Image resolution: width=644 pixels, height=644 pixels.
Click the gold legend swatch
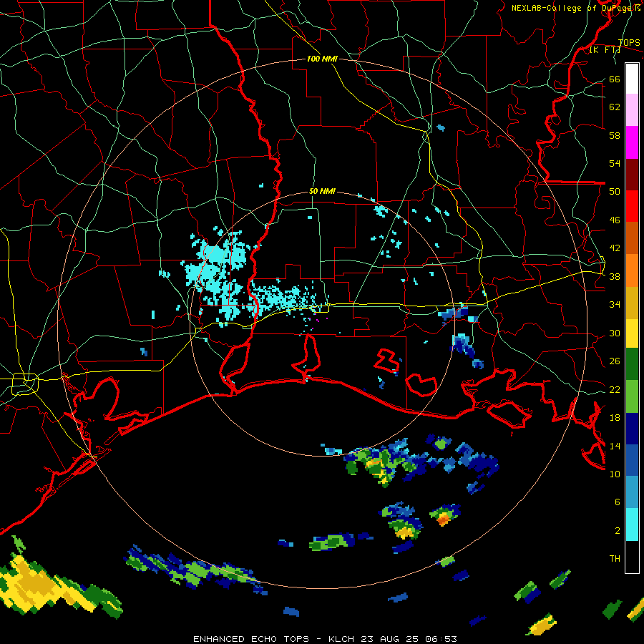632,303
